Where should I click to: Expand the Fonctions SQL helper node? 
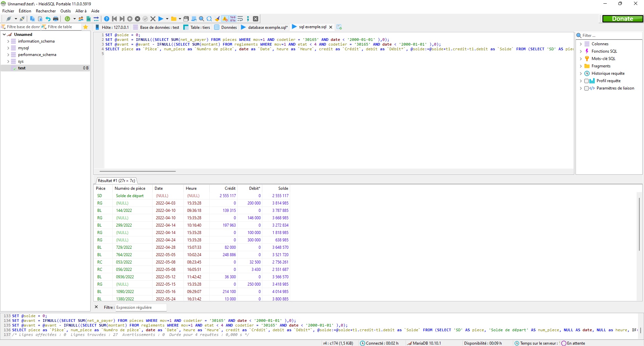(581, 51)
